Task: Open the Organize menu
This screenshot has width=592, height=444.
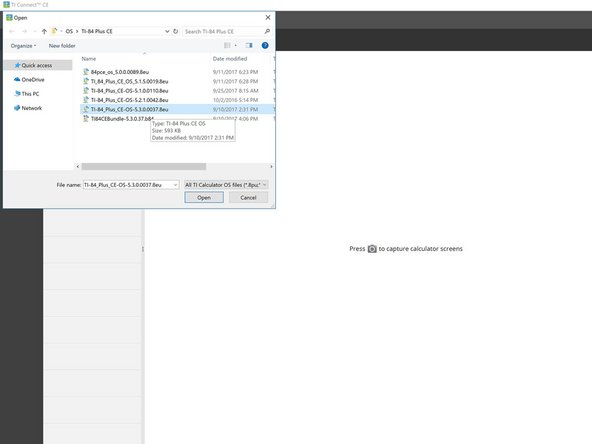Action: point(23,46)
